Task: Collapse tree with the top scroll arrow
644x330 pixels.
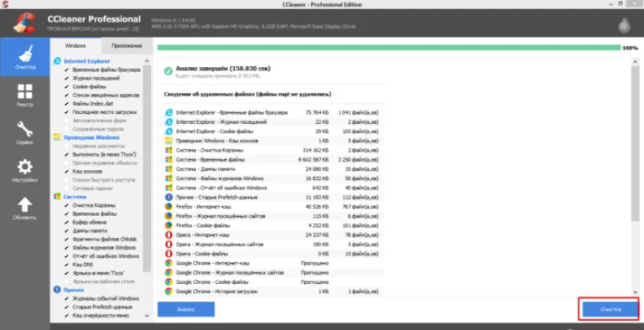Action: click(147, 61)
